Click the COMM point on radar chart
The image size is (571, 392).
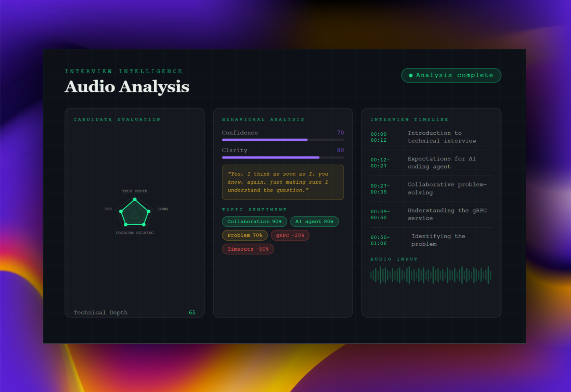click(149, 212)
